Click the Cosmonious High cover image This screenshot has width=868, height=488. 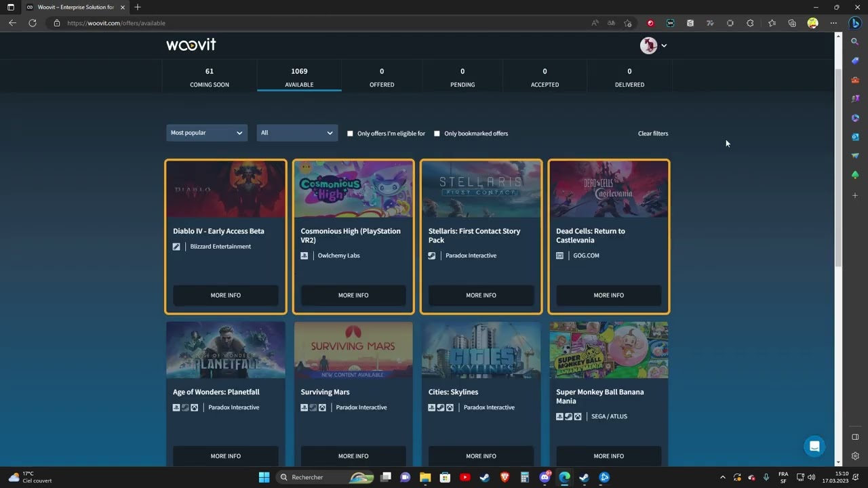(x=353, y=189)
